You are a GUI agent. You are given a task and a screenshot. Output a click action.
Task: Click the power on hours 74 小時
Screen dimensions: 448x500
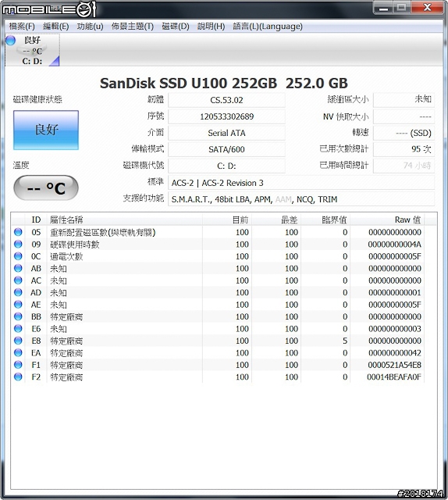point(404,166)
